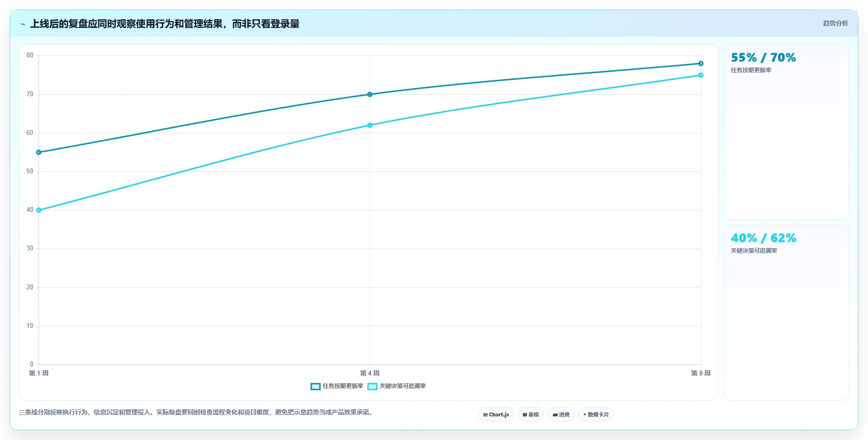Select the 进度 chip
This screenshot has width=868, height=440.
click(x=561, y=414)
